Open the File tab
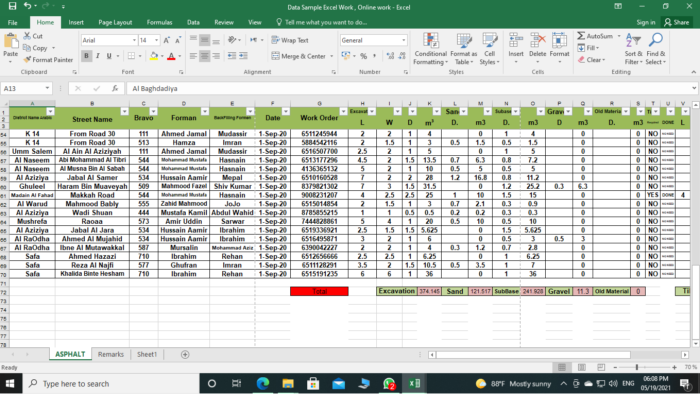The image size is (700, 394). point(12,22)
